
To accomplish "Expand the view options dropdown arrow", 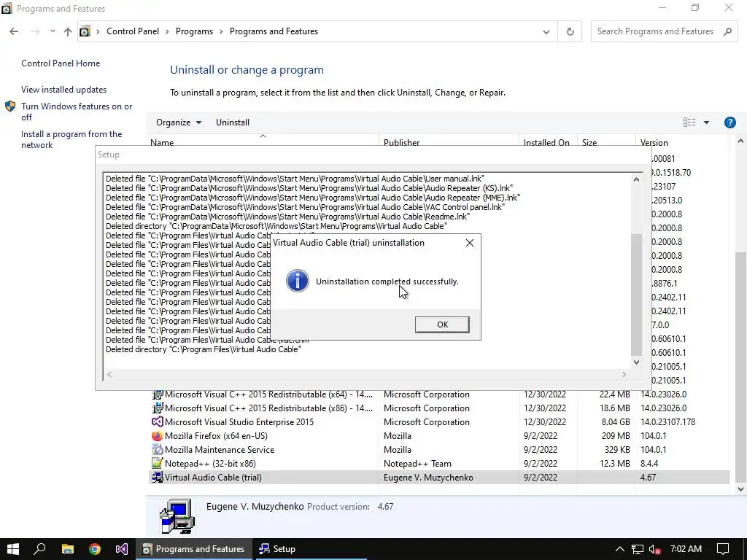I will pyautogui.click(x=706, y=122).
